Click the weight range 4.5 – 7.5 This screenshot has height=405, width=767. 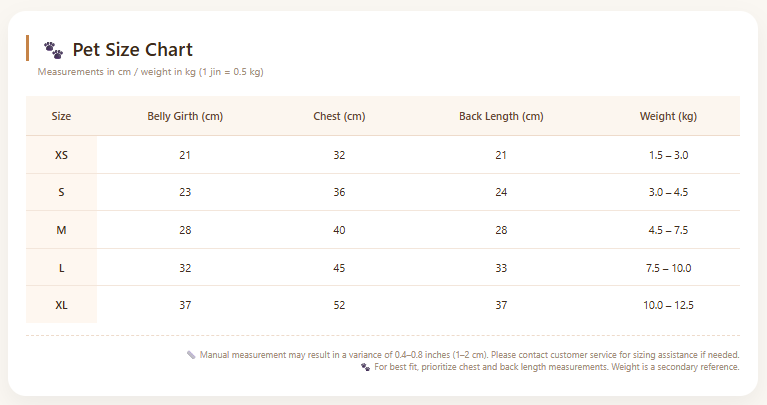pos(668,230)
